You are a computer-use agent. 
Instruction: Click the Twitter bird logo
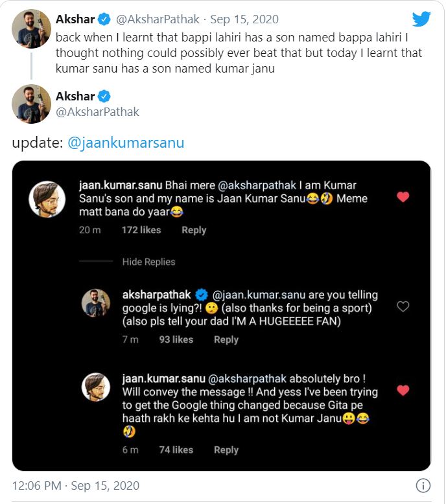coord(421,18)
